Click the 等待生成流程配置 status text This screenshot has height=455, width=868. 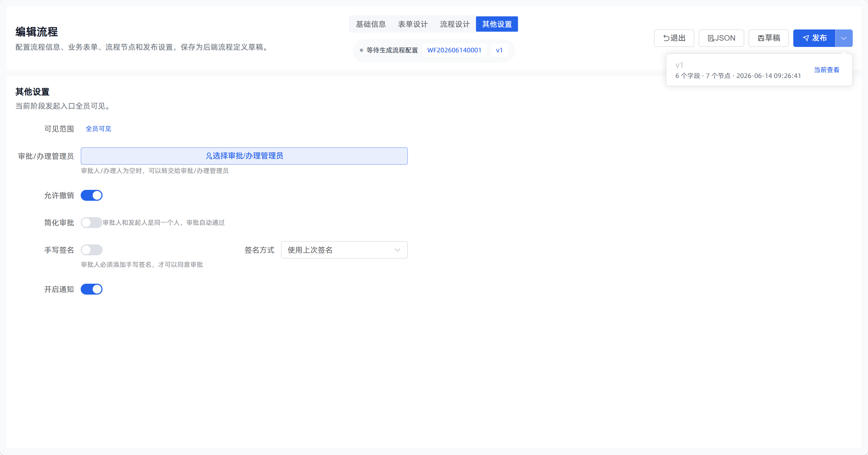[392, 50]
